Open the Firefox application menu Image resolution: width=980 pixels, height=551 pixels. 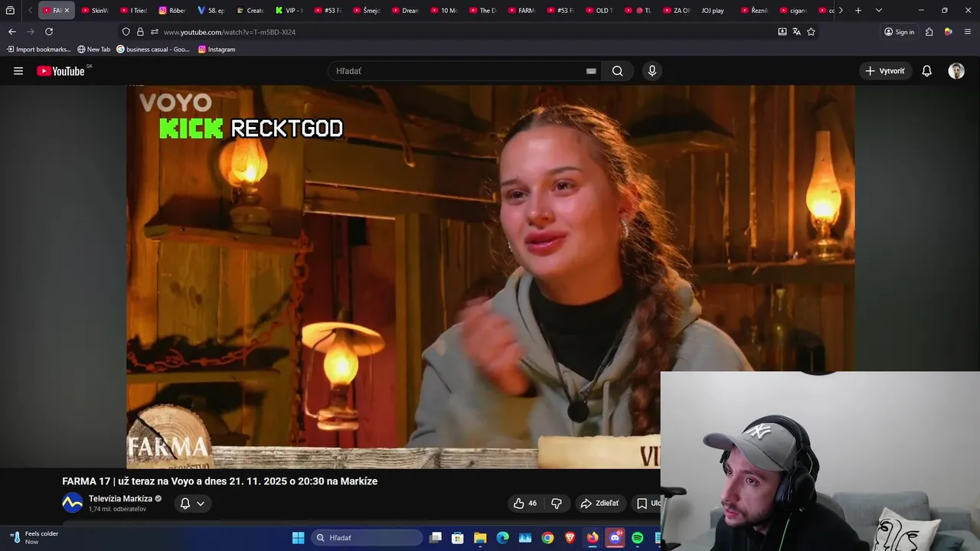968,32
